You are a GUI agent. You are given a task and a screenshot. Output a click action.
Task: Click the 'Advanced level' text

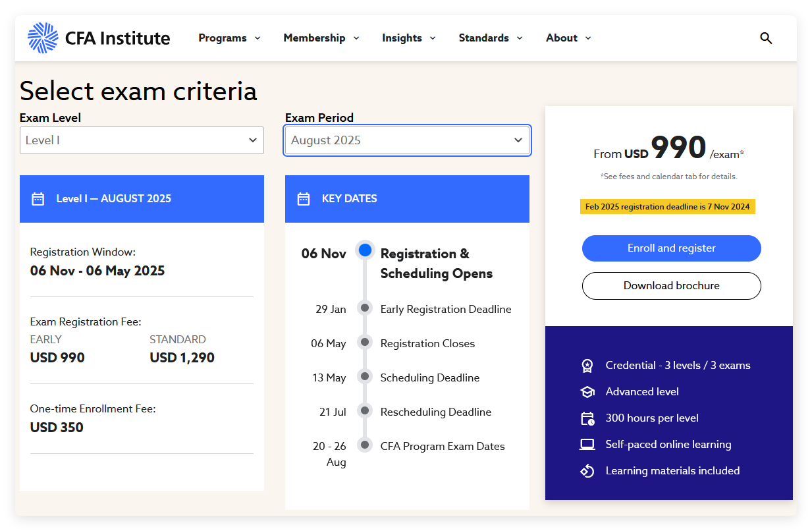[642, 392]
